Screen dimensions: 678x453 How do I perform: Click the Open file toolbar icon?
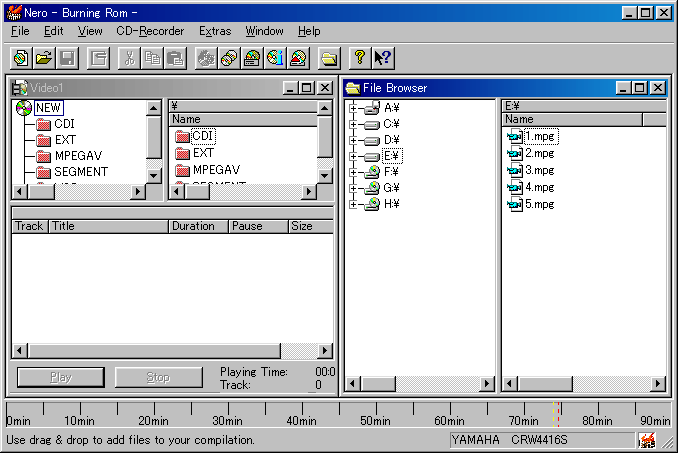pos(44,58)
